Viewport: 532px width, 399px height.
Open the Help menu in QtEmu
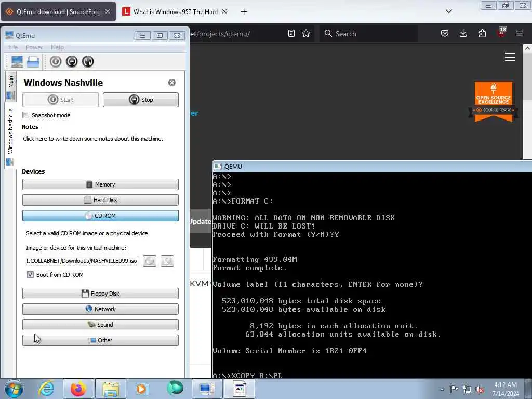tap(57, 47)
